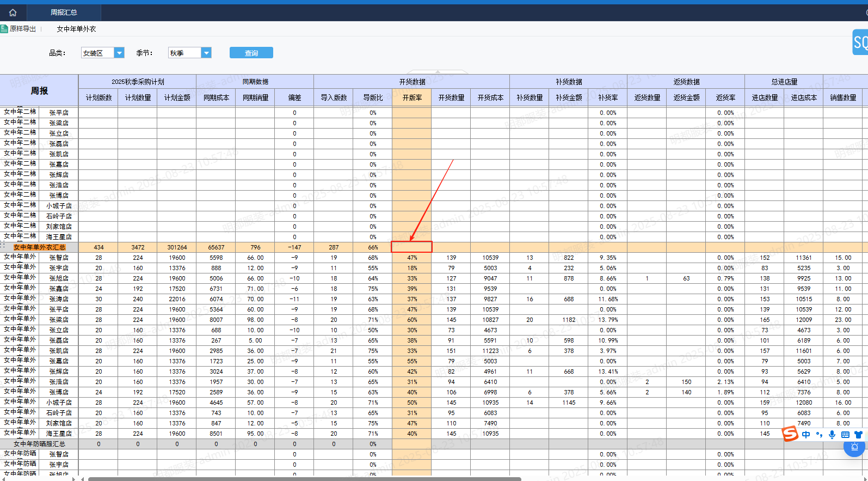Viewport: 868px width, 481px height.
Task: Select the 补货数据 group header
Action: (x=569, y=82)
